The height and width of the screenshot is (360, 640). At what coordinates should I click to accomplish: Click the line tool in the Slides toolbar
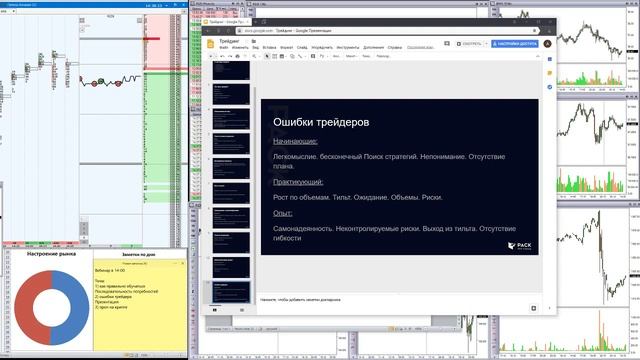tap(300, 56)
